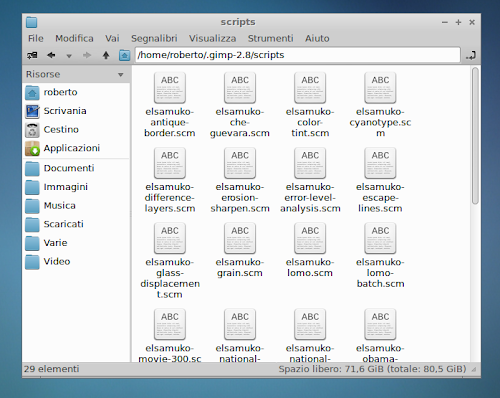
Task: Select elsamuko-antique-border.scm file icon
Action: point(170,88)
